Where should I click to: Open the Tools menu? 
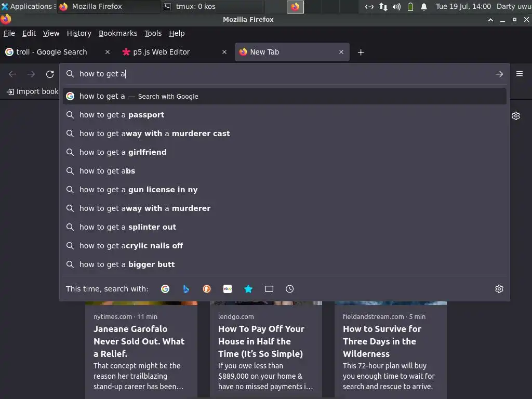(x=153, y=33)
